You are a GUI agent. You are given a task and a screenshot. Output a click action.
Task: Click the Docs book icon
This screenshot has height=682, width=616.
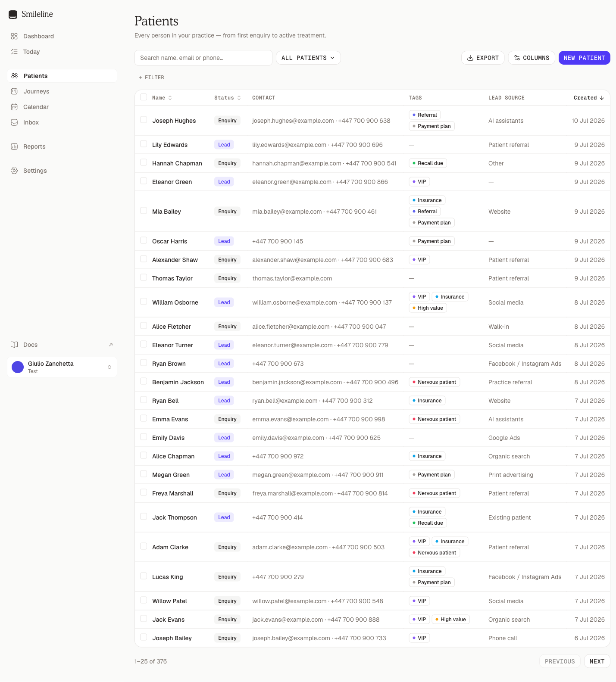[x=14, y=345]
